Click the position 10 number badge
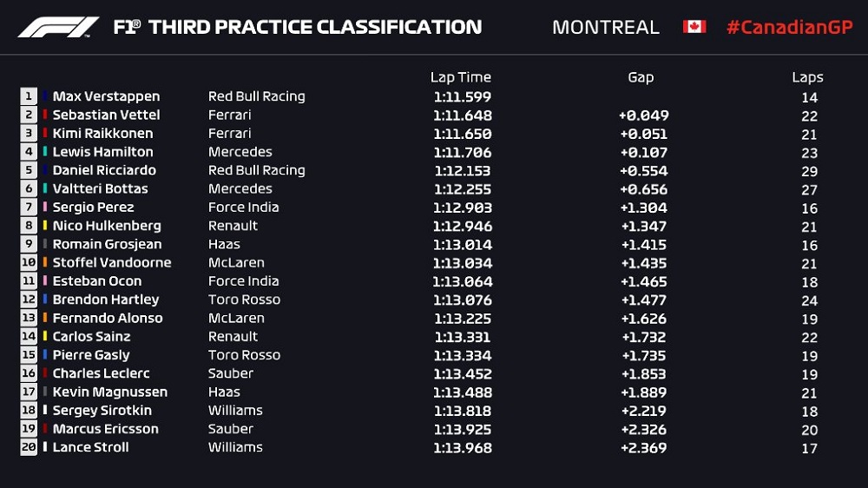This screenshot has width=868, height=488. pos(29,262)
